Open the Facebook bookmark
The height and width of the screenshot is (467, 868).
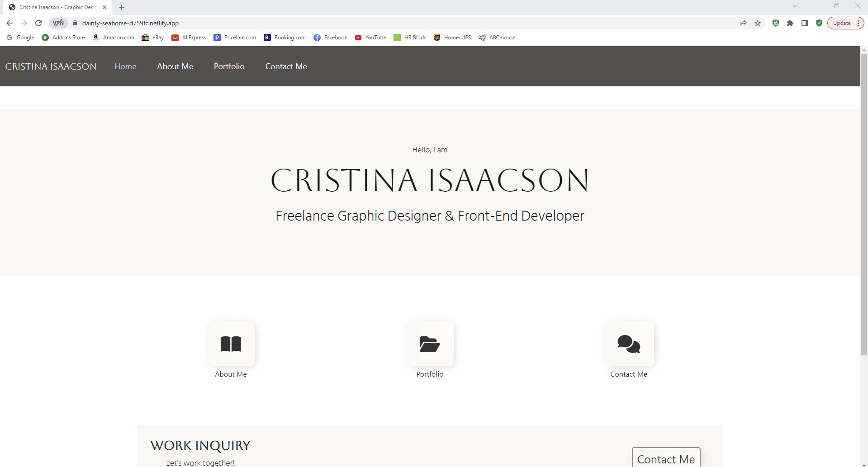pyautogui.click(x=330, y=38)
